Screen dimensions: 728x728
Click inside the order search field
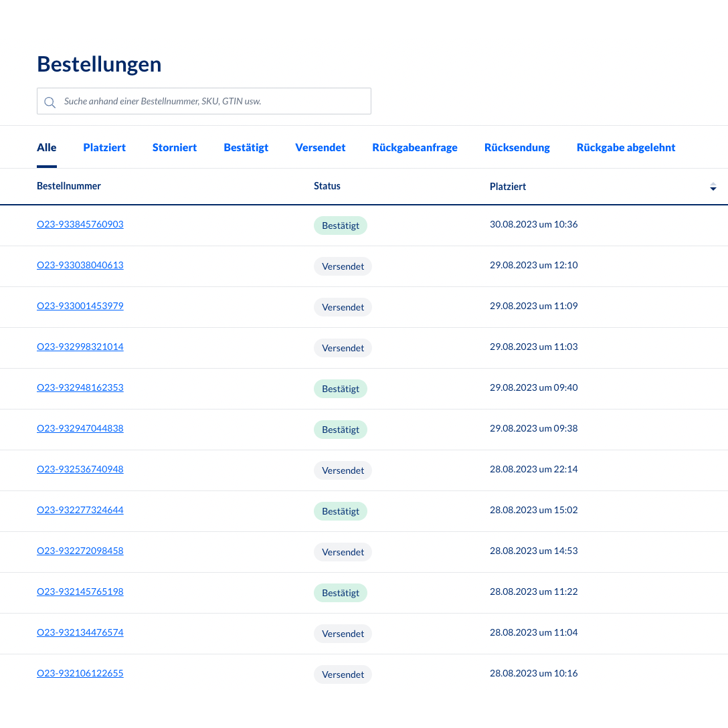pos(204,101)
